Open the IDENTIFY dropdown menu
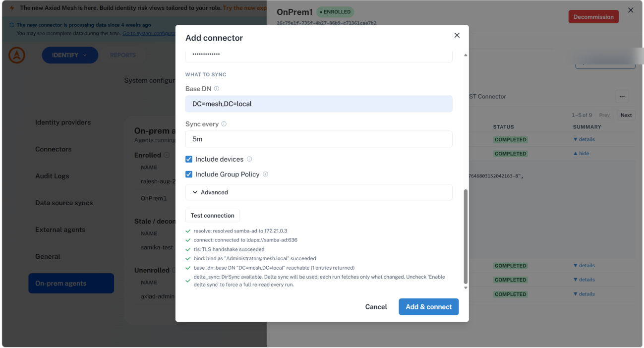The image size is (644, 348). coord(70,55)
